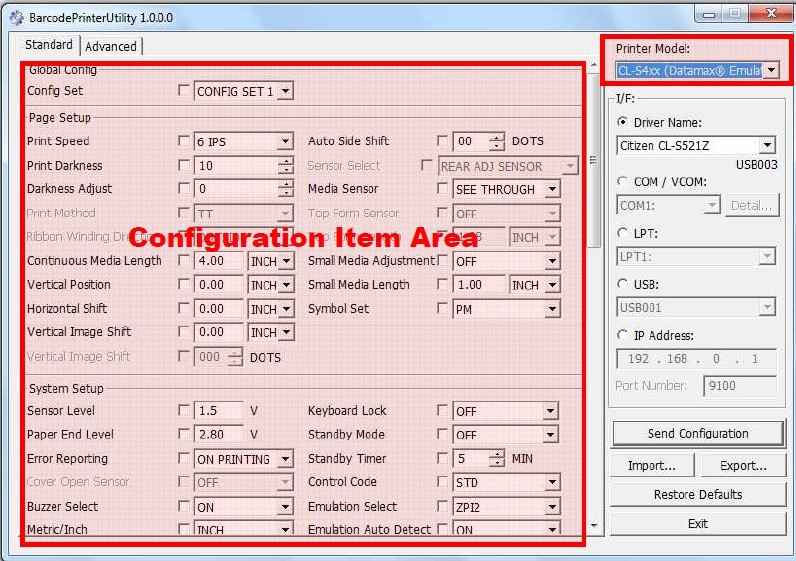Image resolution: width=796 pixels, height=561 pixels.
Task: Choose the IP Address radio option
Action: point(623,336)
